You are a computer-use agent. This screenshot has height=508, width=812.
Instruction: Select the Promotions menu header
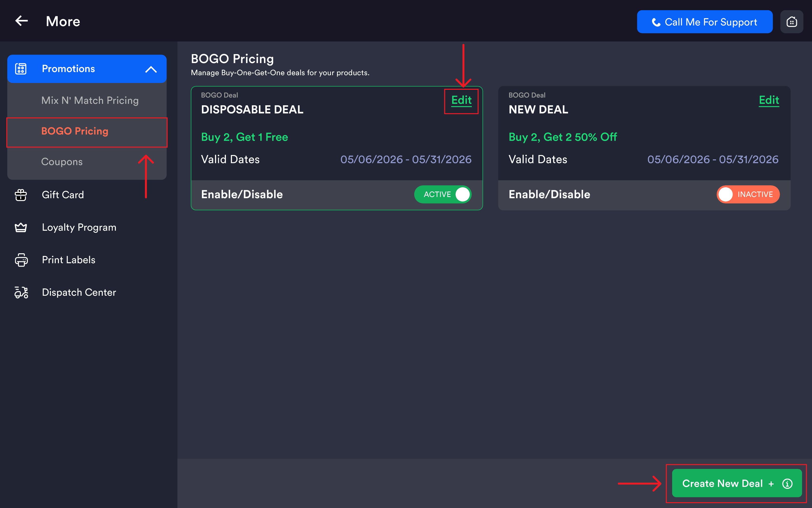[x=87, y=69]
